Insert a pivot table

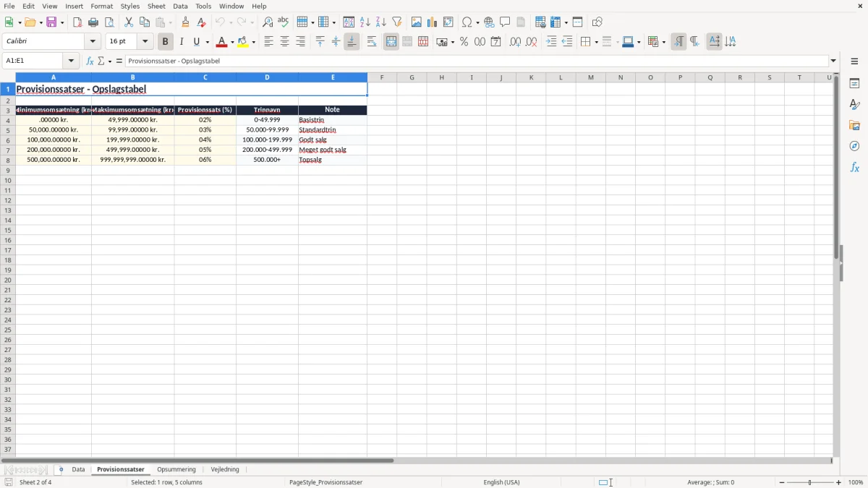tap(448, 22)
